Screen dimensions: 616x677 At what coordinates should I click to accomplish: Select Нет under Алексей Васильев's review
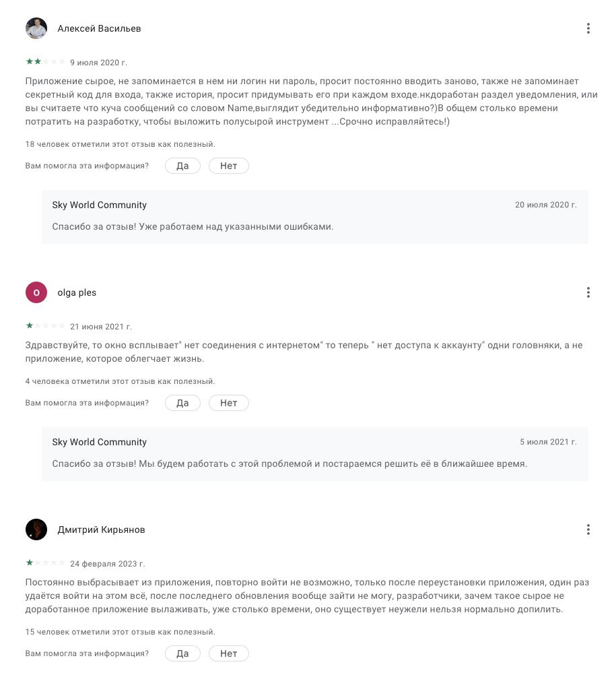click(x=229, y=166)
